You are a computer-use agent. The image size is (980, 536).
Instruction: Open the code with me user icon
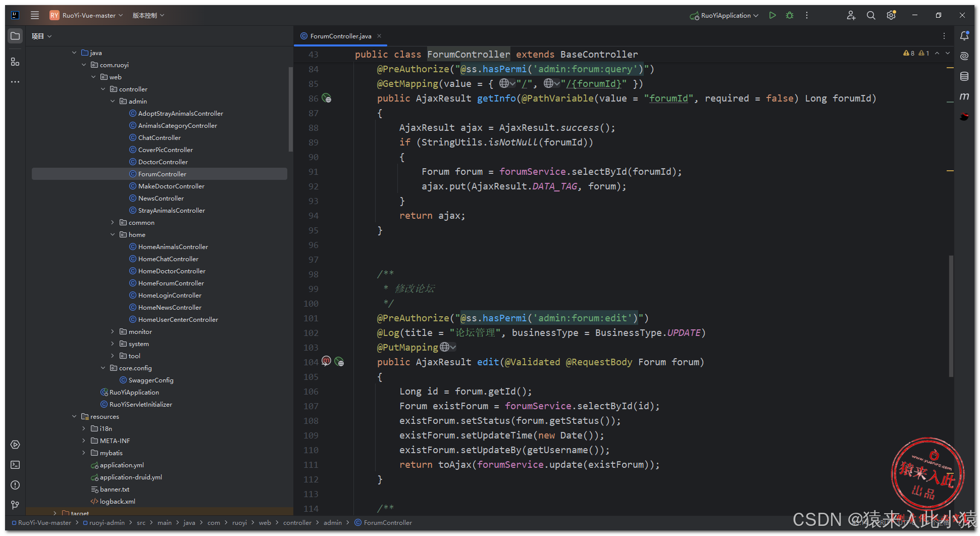pyautogui.click(x=851, y=15)
